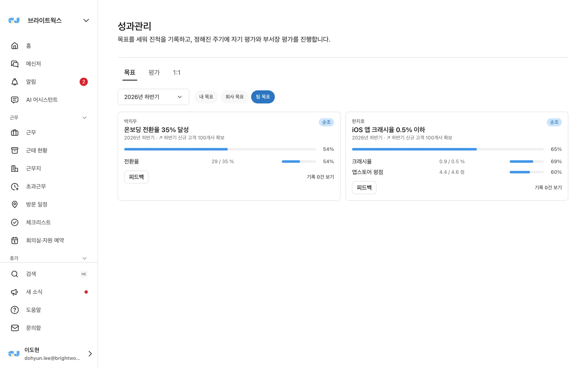Click the 근무지 building icon
Screen dimensions: 588x368
15,168
